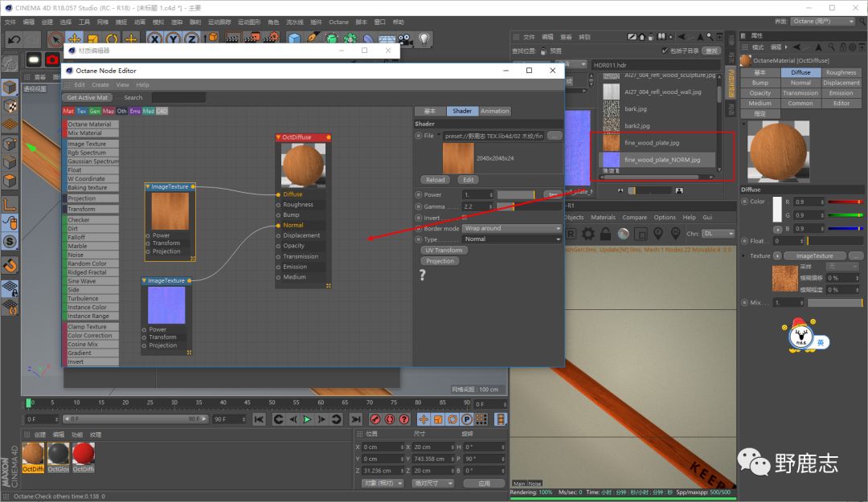The width and height of the screenshot is (868, 502).
Task: Toggle the Invert checkbox in Shader panel
Action: coord(464,218)
